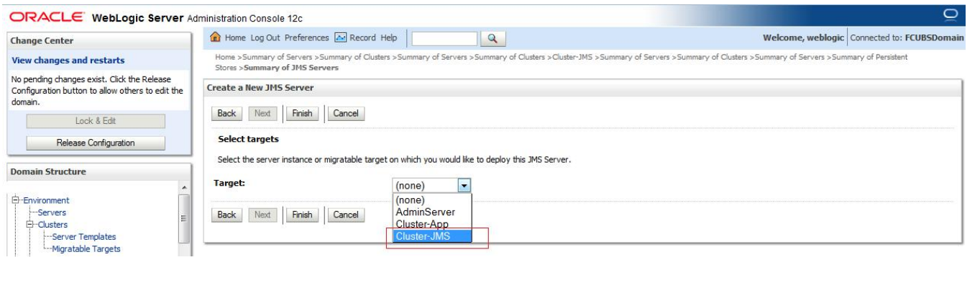Click the Finish button below the Target field
This screenshot has height=301, width=980.
coord(302,215)
